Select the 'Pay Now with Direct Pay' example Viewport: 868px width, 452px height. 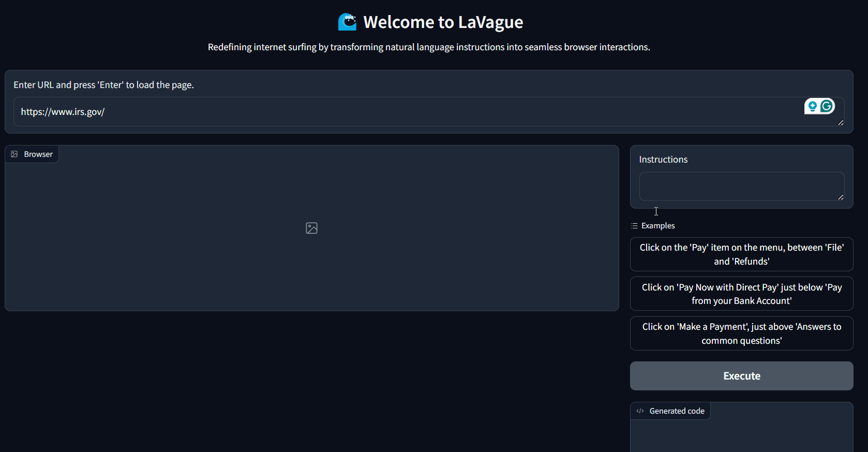click(741, 294)
